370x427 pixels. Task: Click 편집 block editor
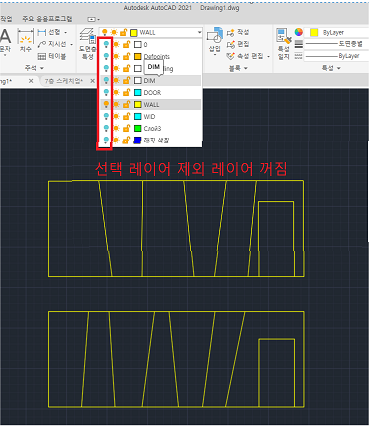point(238,44)
